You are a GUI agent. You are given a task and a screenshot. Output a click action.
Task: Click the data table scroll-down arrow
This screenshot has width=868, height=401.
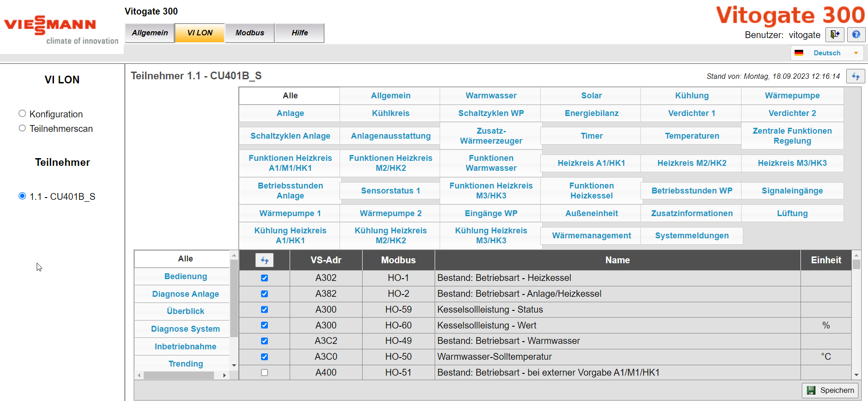[856, 375]
